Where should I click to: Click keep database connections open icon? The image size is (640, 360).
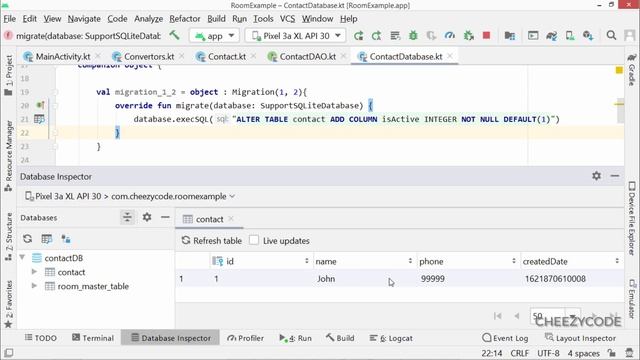(66, 239)
